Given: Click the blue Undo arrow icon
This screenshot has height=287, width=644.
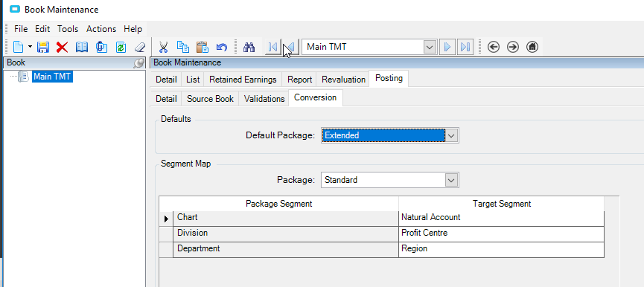Looking at the screenshot, I should point(221,47).
